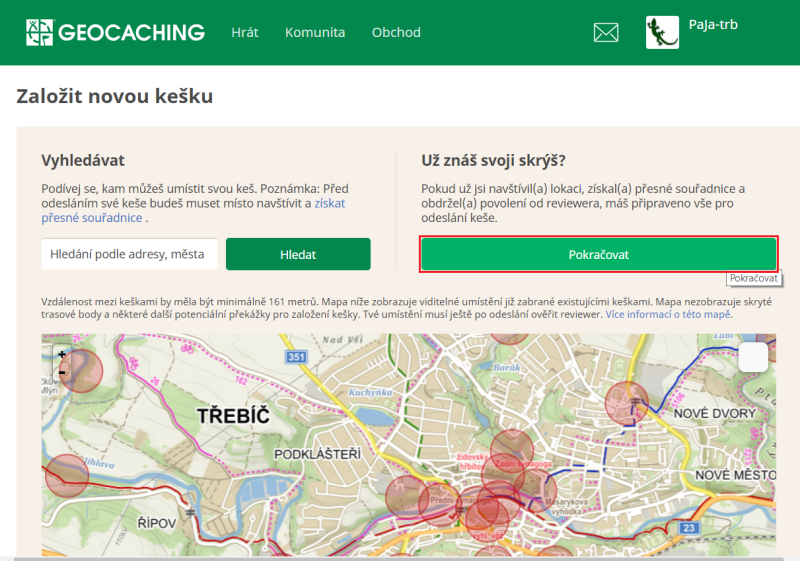Screen dimensions: 800x561
Task: Click the ŘÍPOV map label
Action: (x=157, y=523)
